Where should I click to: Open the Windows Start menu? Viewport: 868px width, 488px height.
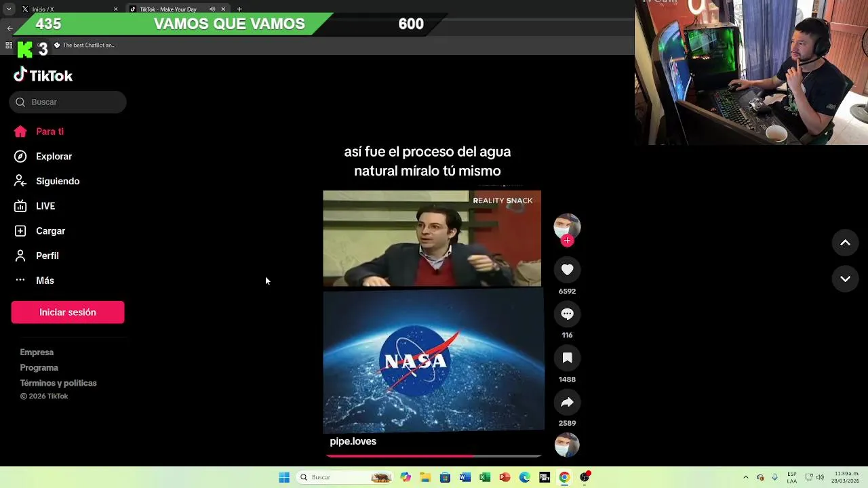coord(284,477)
